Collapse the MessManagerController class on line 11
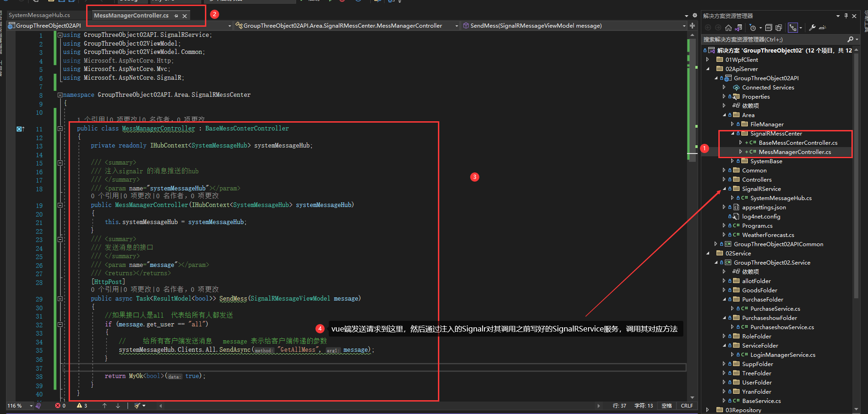Viewport: 868px width, 414px height. point(60,129)
